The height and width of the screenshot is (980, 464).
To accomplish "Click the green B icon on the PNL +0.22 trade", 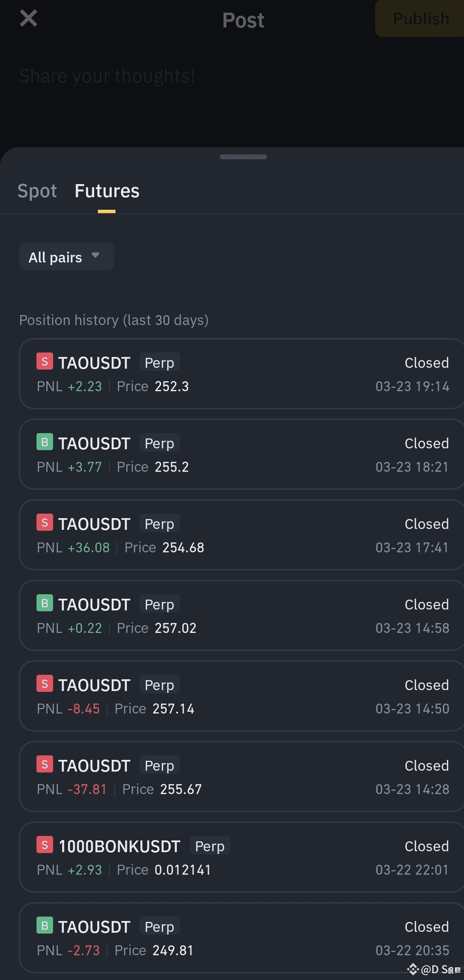I will pos(45,603).
